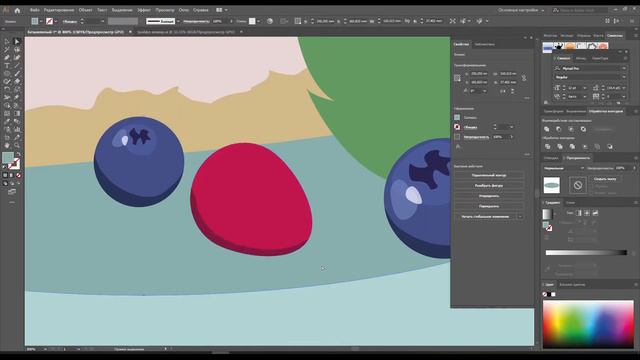
Task: Click reference point locator in Properties
Action: click(x=457, y=78)
